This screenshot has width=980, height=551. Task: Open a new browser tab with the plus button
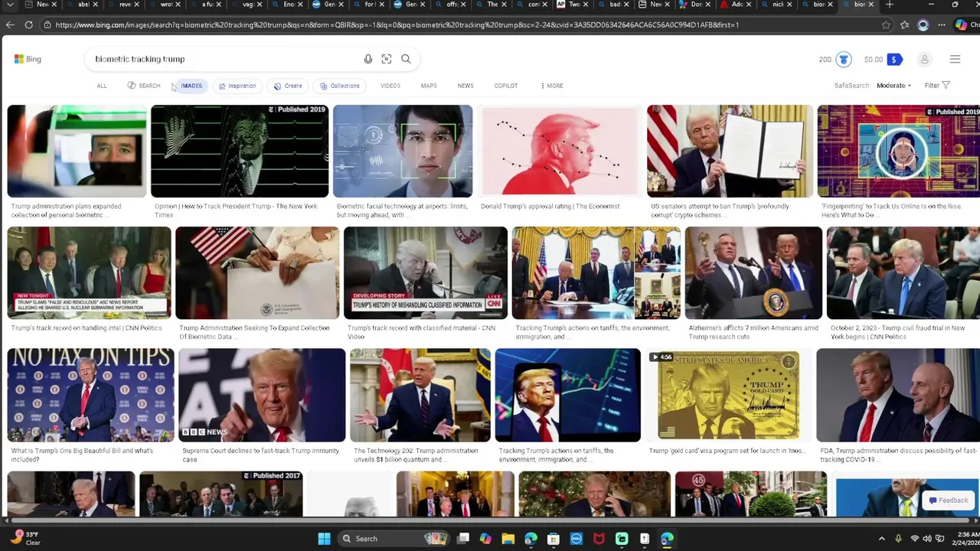tap(889, 5)
